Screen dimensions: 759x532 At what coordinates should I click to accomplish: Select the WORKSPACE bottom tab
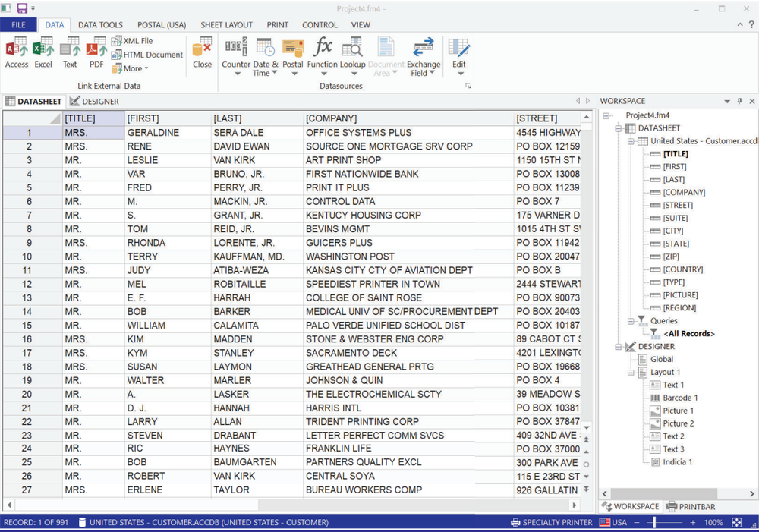click(631, 507)
